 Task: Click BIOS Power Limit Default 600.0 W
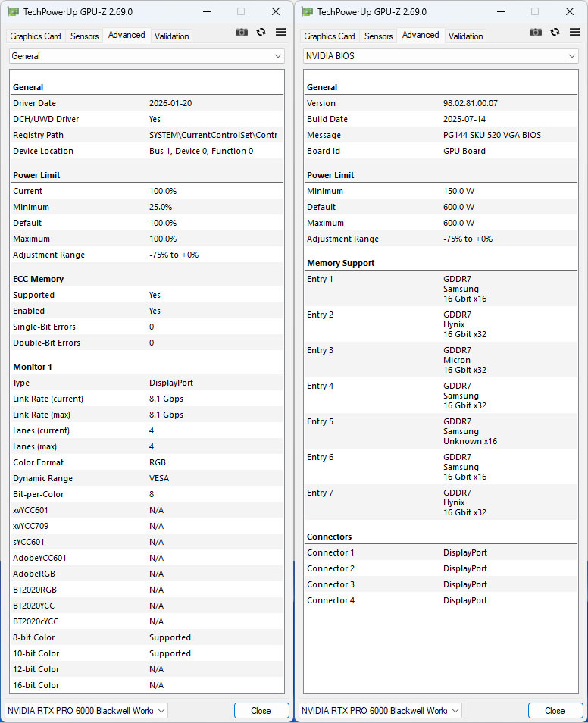click(x=441, y=207)
